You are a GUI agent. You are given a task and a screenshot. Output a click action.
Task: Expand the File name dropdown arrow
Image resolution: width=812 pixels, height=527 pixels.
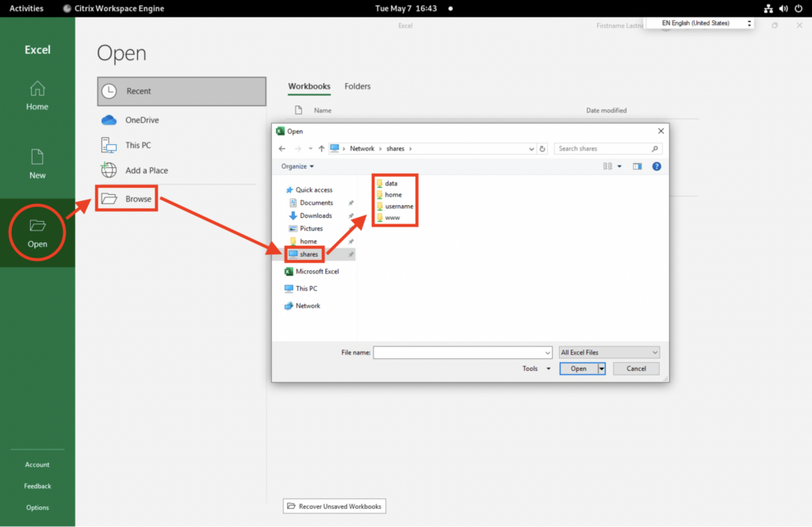pyautogui.click(x=547, y=353)
